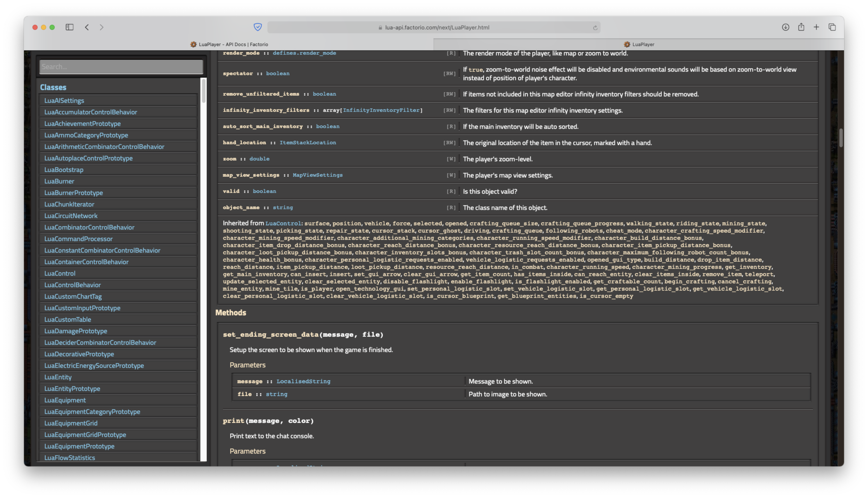This screenshot has width=868, height=498.
Task: Toggle the Safari sidebar icon
Action: (69, 27)
